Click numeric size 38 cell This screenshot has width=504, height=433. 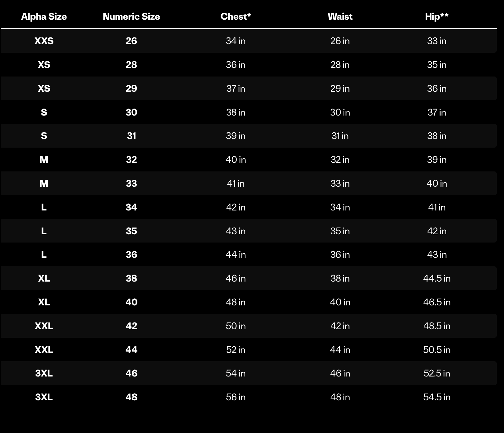[131, 278]
